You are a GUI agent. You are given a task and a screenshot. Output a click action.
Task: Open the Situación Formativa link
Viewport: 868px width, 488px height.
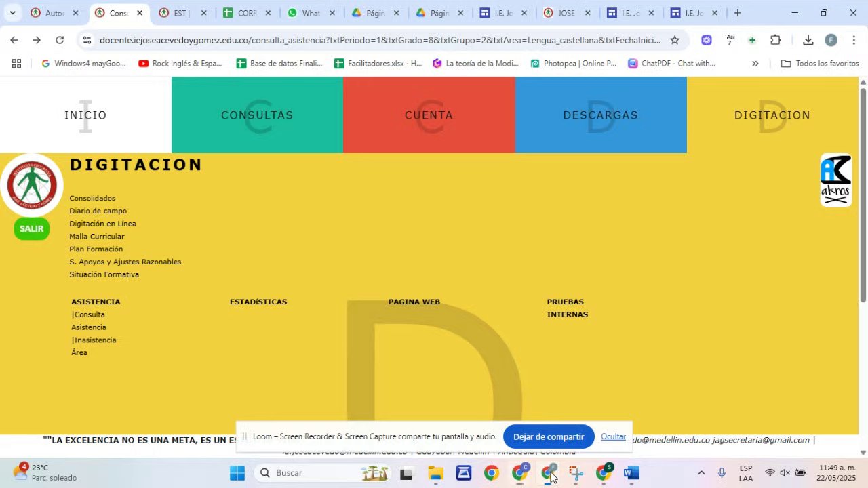coord(104,274)
